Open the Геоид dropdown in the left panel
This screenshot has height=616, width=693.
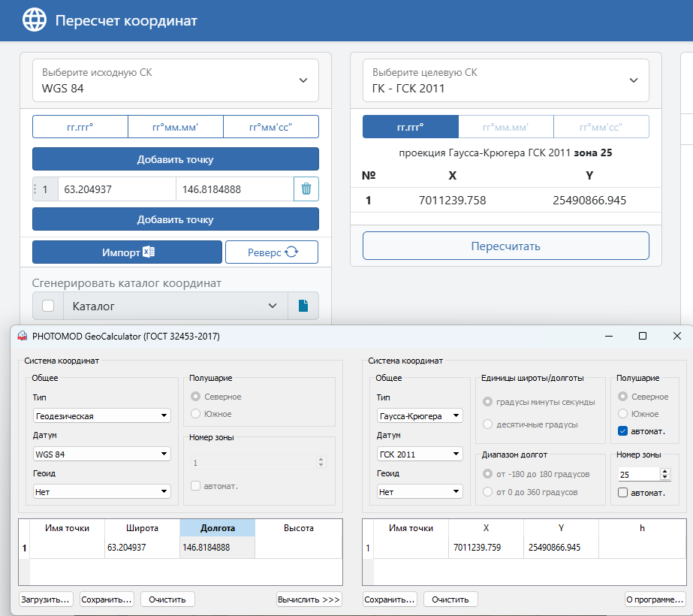tap(100, 491)
